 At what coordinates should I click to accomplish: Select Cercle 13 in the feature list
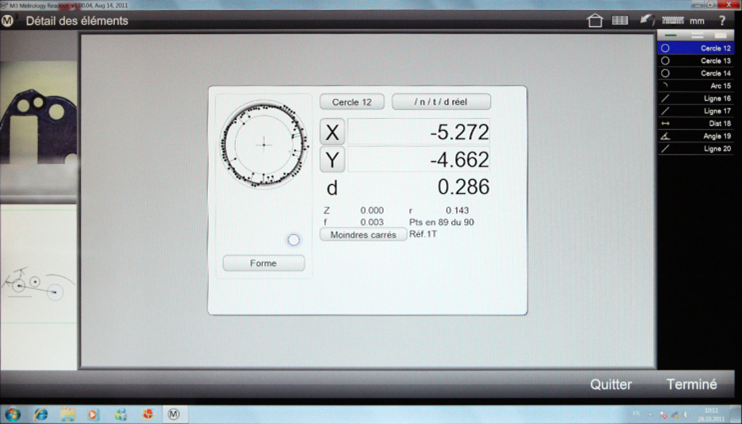tap(696, 61)
